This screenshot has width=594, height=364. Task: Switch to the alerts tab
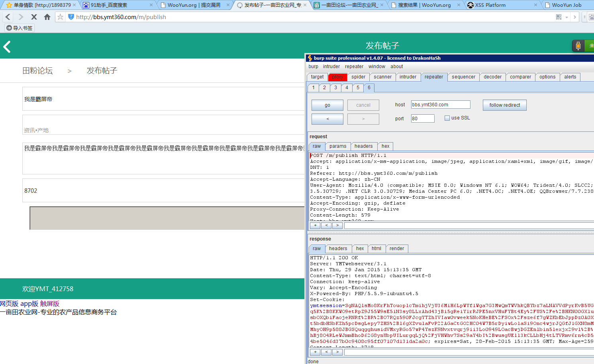(570, 77)
